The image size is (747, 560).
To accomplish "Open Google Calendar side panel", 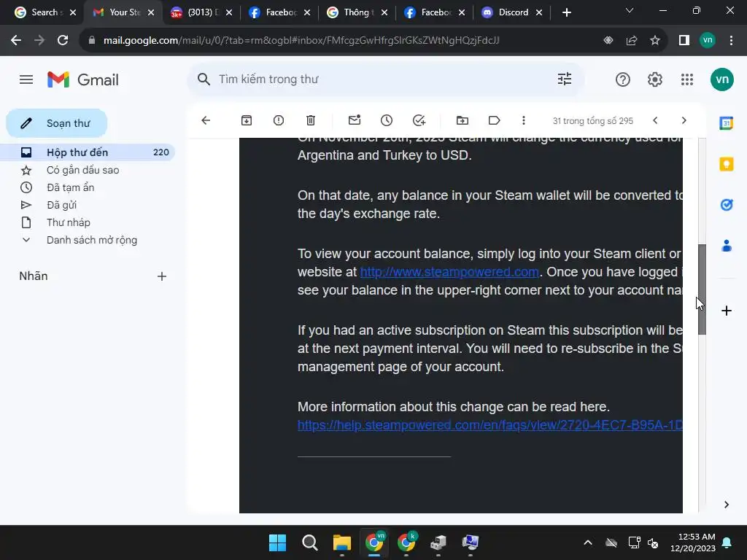I will (726, 123).
